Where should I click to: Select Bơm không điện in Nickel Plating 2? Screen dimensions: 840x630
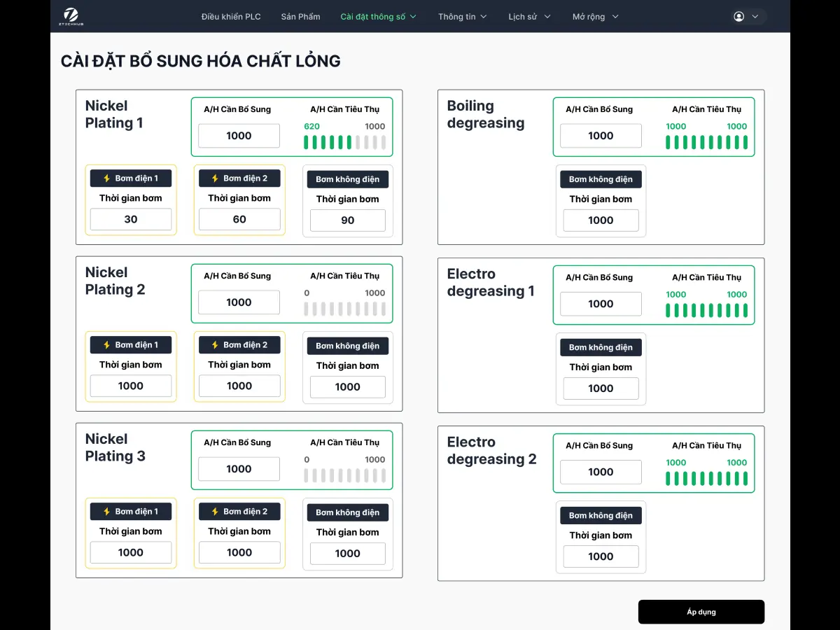[x=348, y=346]
